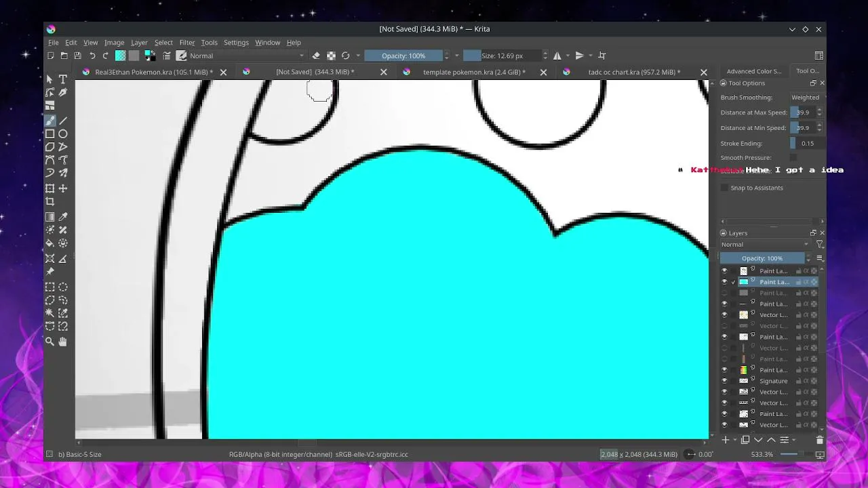Select the Contiguous Selection magic wand tool
868x488 pixels.
50,313
